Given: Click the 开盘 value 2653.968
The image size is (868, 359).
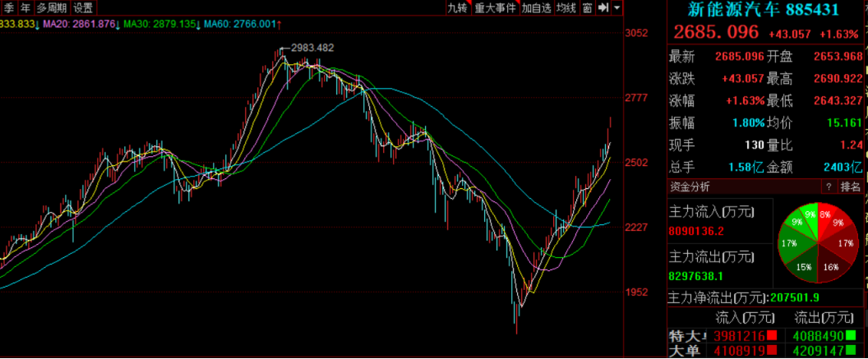Looking at the screenshot, I should (x=838, y=57).
